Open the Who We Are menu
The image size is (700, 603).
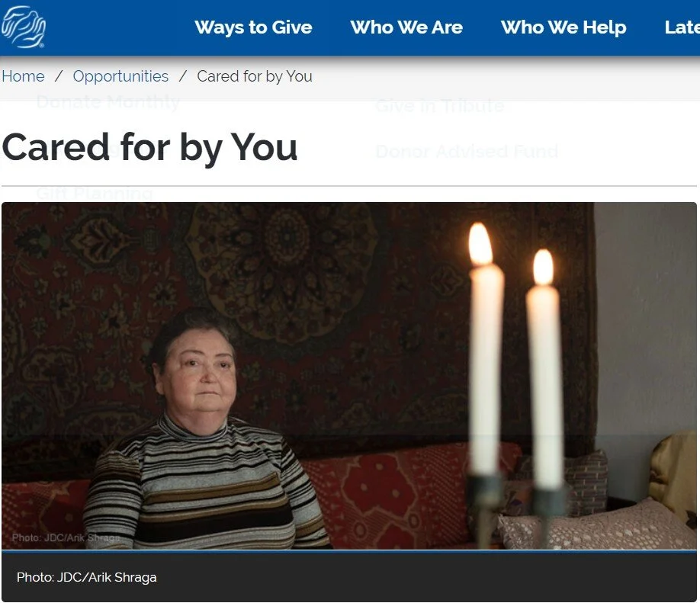point(406,27)
